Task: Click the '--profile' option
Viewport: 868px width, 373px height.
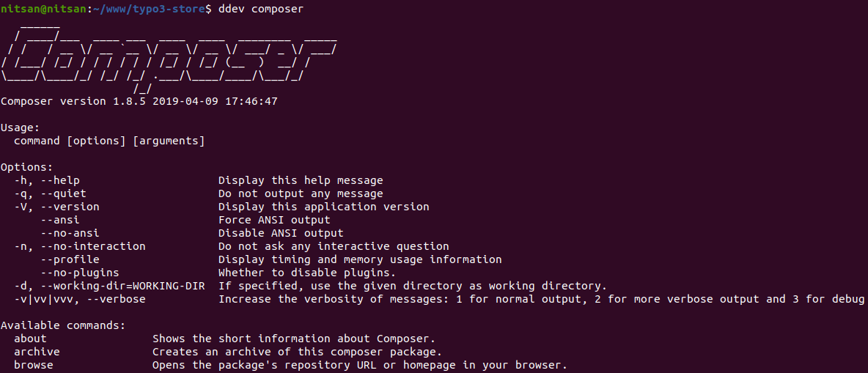Action: (70, 259)
